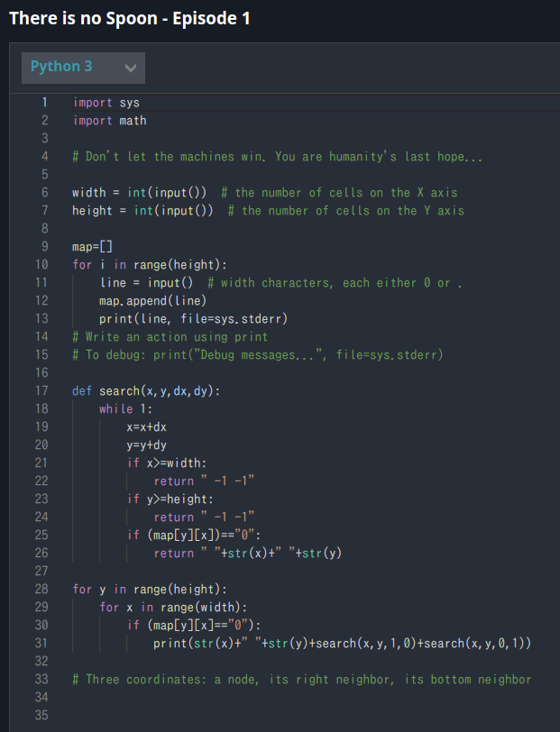The width and height of the screenshot is (560, 732).
Task: Click the height = int(input()) line
Action: pyautogui.click(x=142, y=211)
